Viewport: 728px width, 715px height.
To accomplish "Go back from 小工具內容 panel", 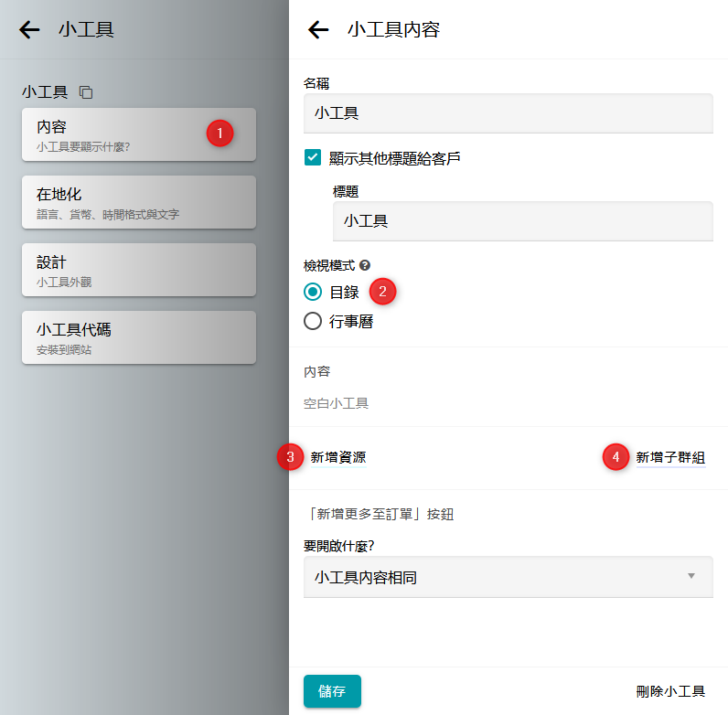I will (318, 30).
